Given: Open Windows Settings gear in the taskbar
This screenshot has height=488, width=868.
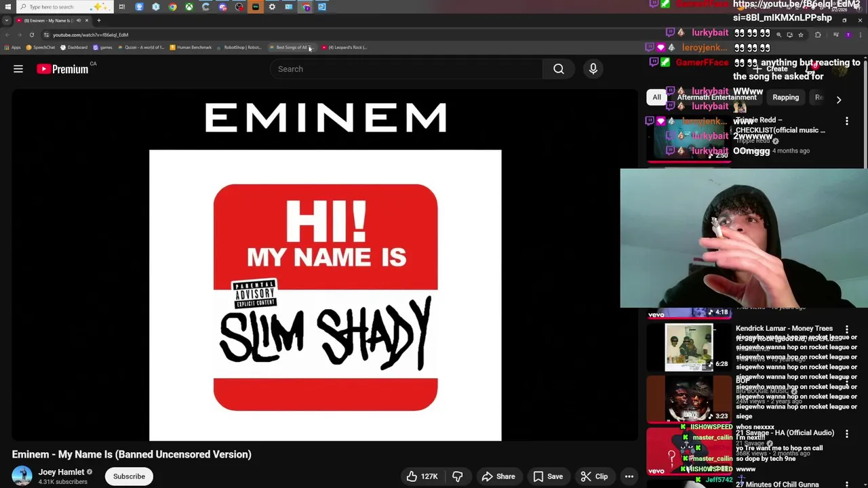Looking at the screenshot, I should pyautogui.click(x=272, y=7).
